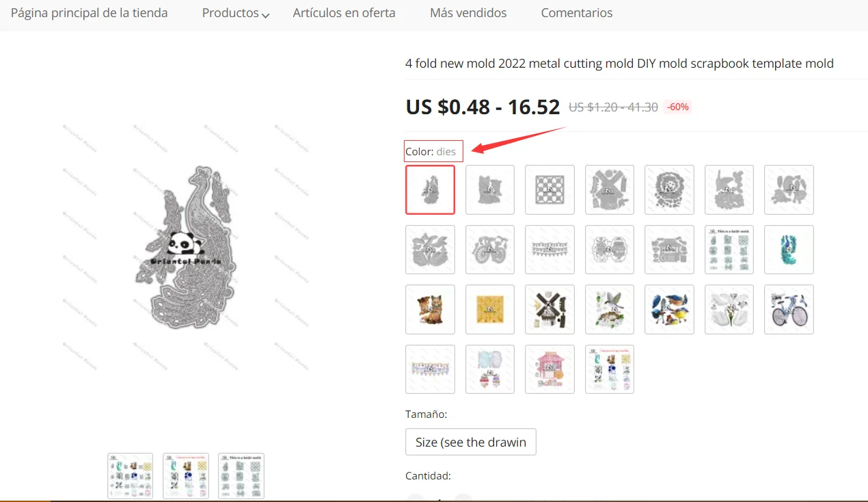Open the Más vendidos tab
The image size is (868, 502).
click(x=468, y=13)
